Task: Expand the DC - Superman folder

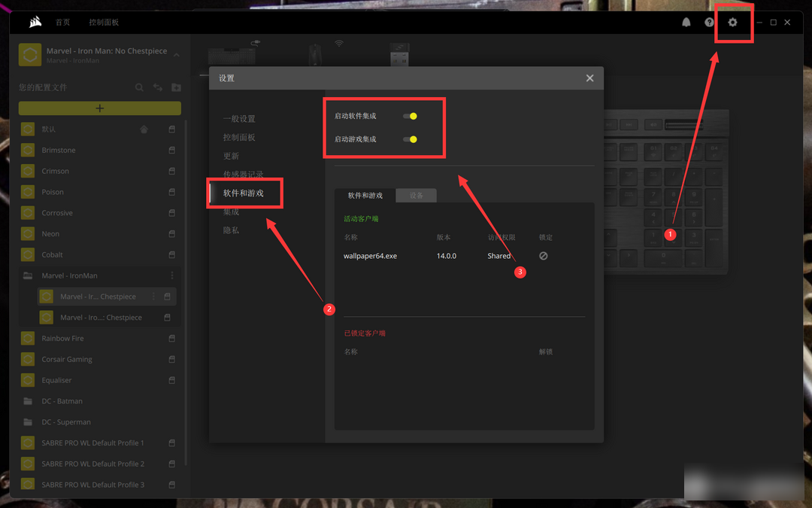Action: click(28, 422)
